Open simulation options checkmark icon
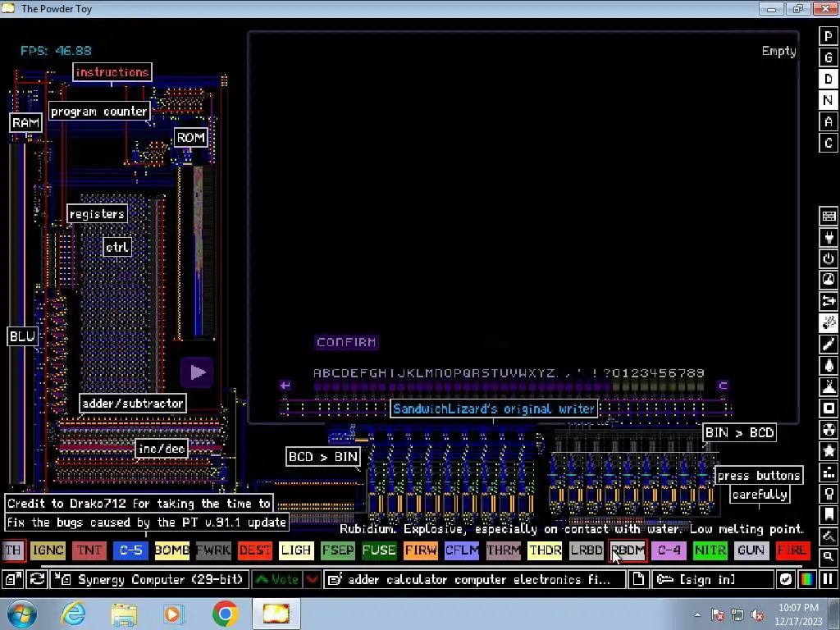This screenshot has width=840, height=630. [785, 579]
